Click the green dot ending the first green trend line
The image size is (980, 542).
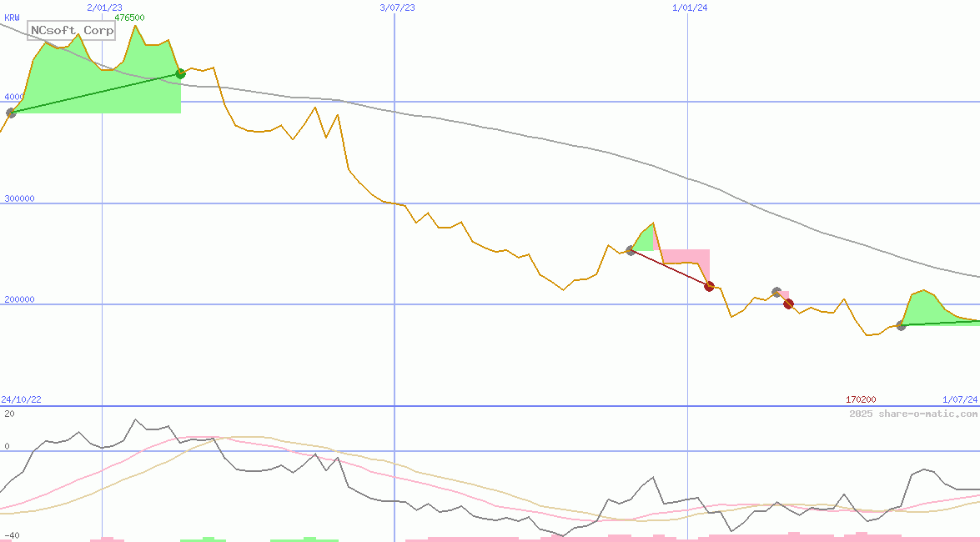[x=180, y=74]
